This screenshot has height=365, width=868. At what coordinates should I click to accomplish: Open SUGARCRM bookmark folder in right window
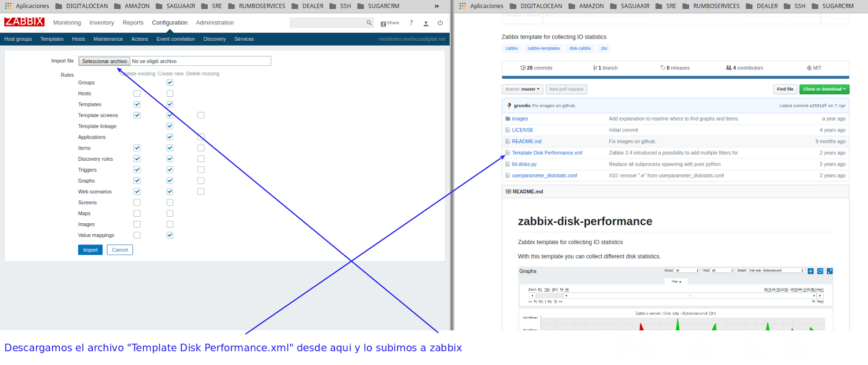[x=833, y=6]
